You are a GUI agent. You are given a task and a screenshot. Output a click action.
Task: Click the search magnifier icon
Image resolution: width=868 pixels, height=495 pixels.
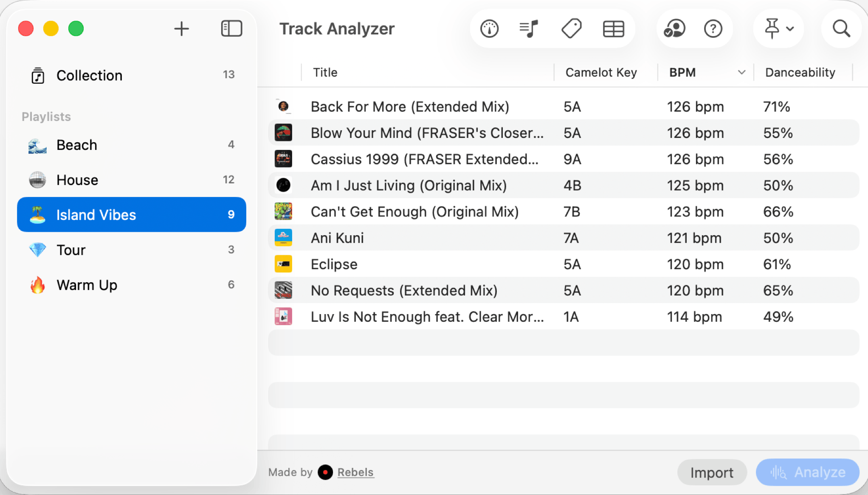point(841,29)
